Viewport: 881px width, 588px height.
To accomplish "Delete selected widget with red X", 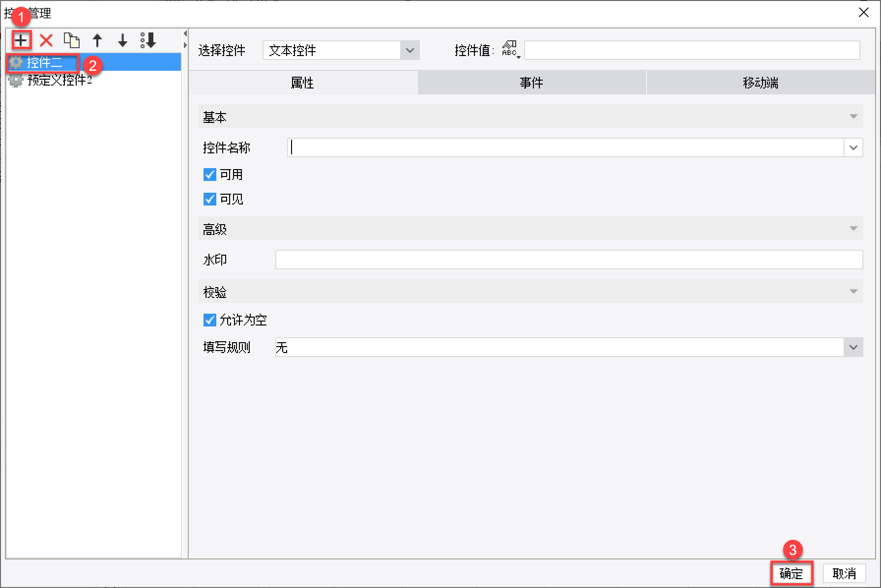I will [x=46, y=40].
